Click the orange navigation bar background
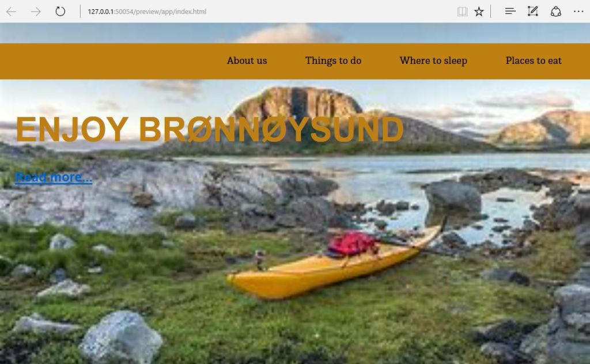 (113, 61)
